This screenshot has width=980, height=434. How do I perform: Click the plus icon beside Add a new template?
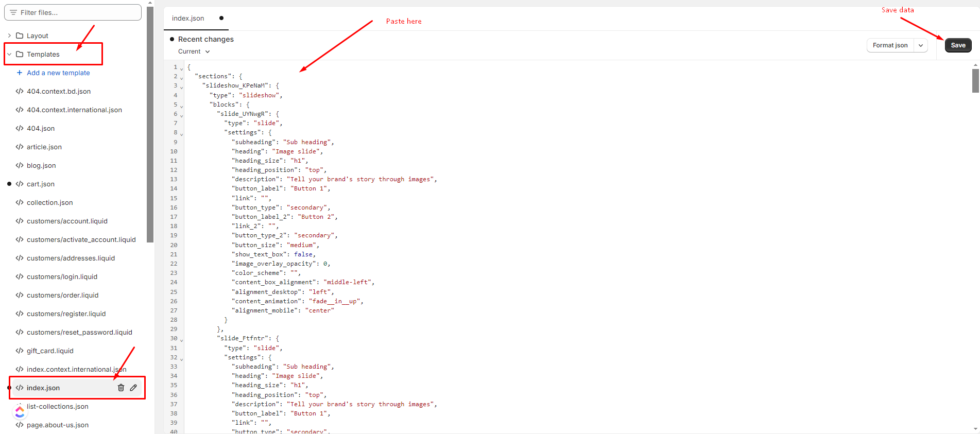(x=20, y=73)
